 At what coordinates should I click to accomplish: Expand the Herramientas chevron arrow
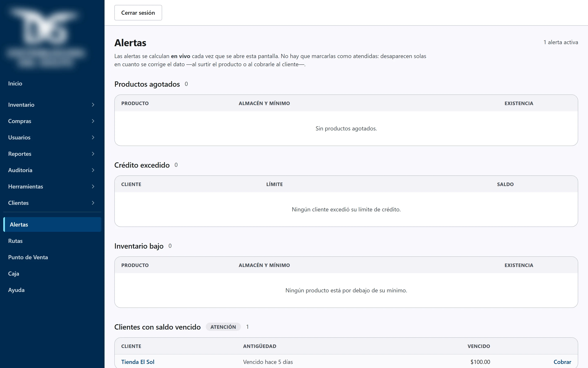point(93,186)
